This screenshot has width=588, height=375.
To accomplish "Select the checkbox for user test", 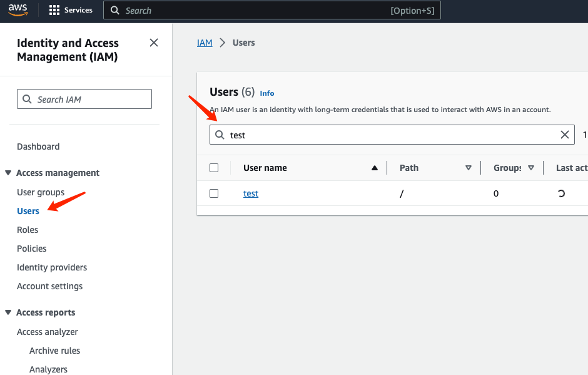I will 214,193.
